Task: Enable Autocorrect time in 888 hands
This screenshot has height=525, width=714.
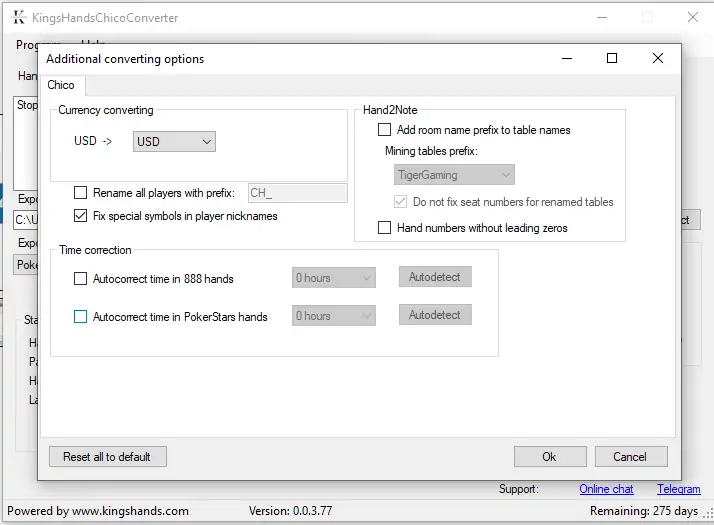Action: [81, 279]
